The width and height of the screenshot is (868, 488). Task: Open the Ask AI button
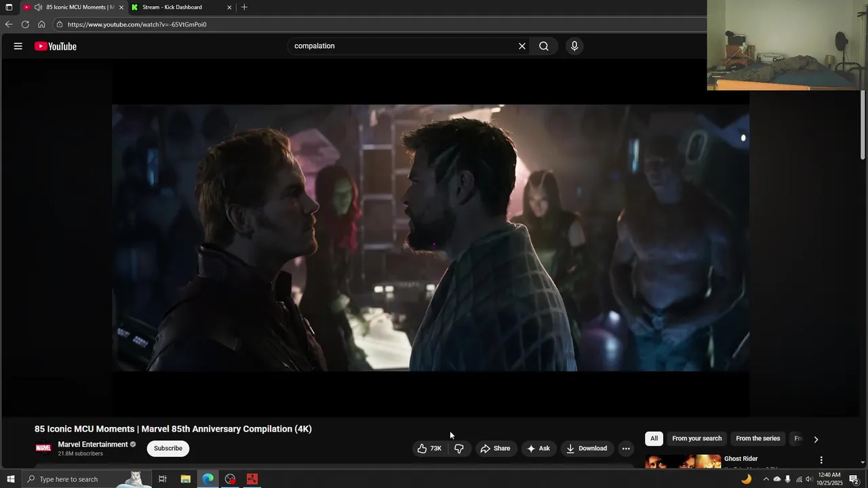tap(538, 449)
